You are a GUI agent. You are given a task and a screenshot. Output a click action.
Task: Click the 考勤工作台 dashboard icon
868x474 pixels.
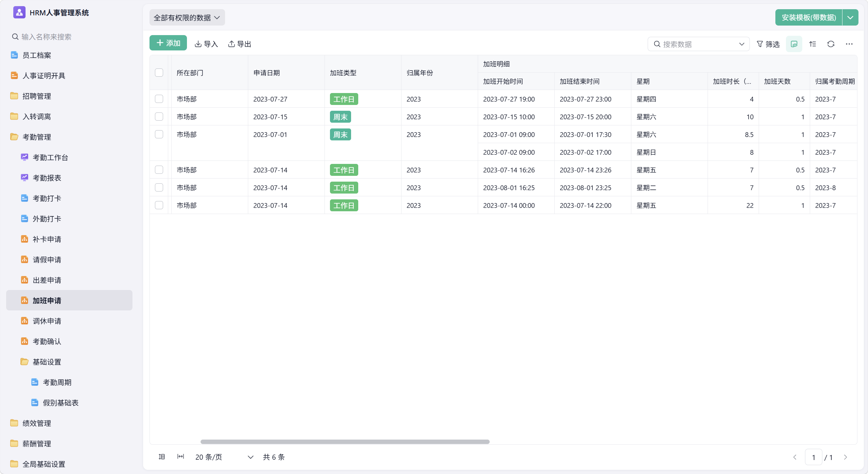click(25, 157)
